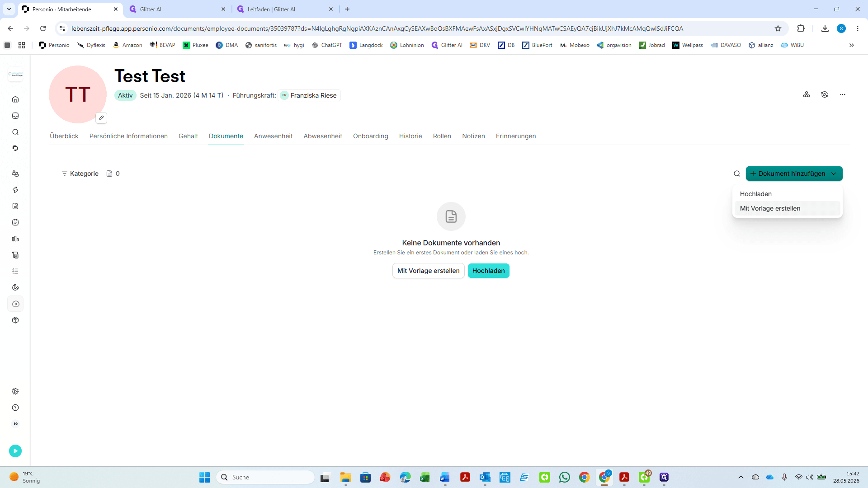Open the calendar sidebar icon

(15, 222)
